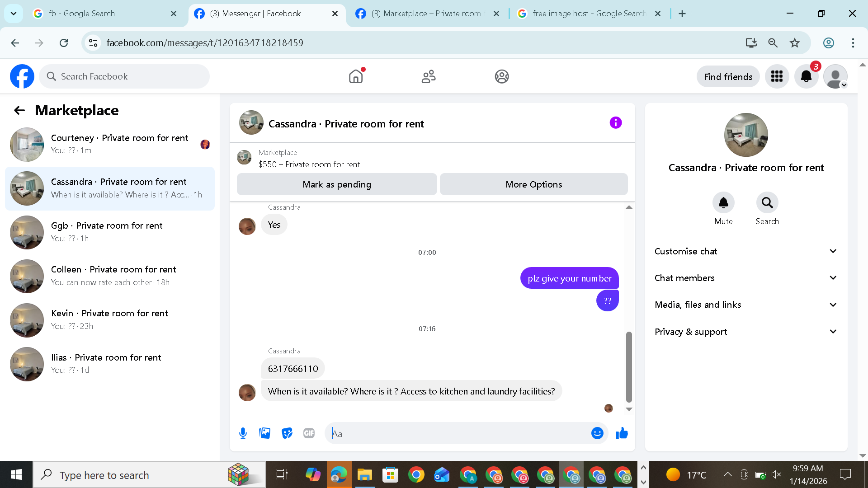
Task: Open the GIF picker
Action: pos(309,433)
